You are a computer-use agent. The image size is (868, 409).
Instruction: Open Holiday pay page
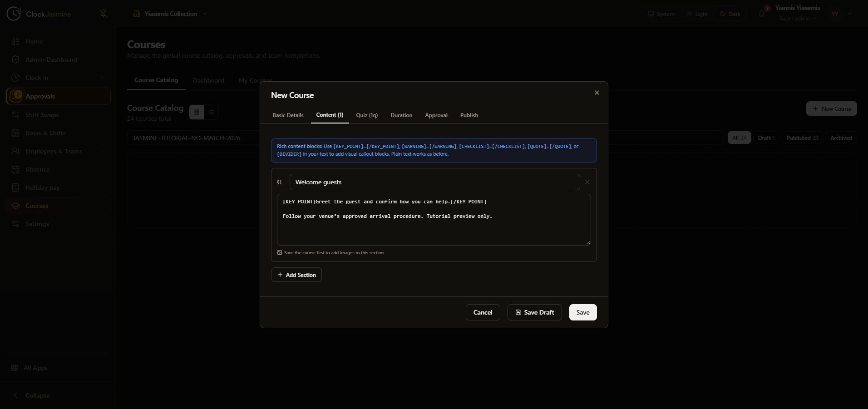click(x=58, y=187)
